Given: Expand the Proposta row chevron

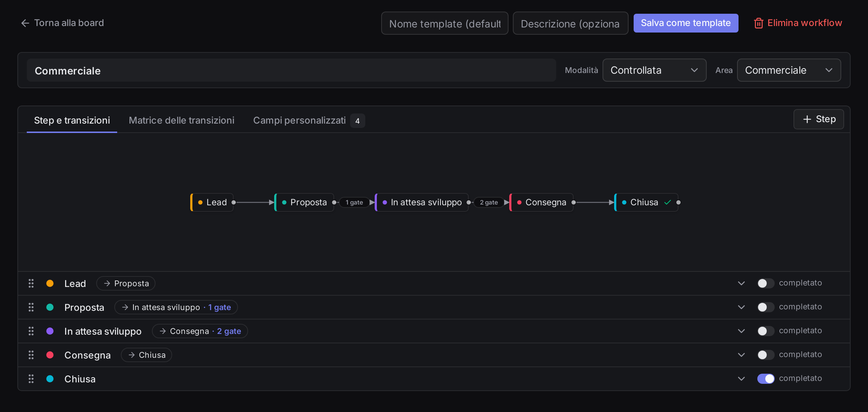Looking at the screenshot, I should click(741, 307).
